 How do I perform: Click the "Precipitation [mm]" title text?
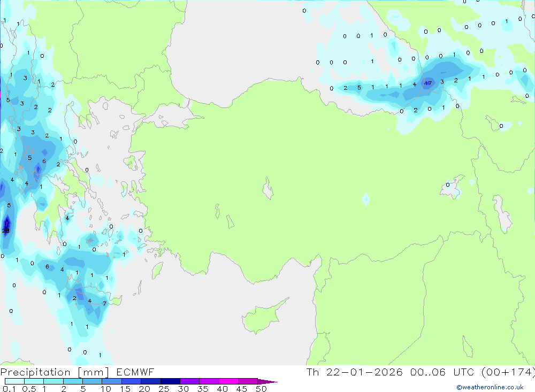55,372
